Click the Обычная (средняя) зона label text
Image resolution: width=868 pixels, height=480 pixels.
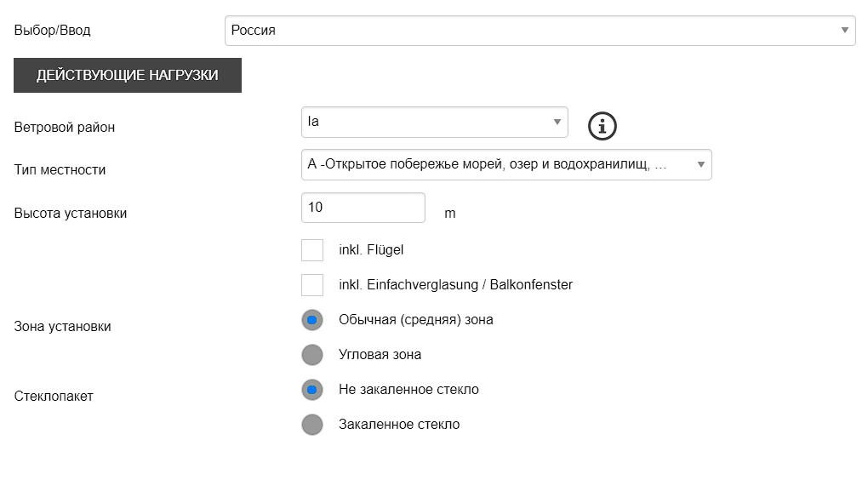click(x=416, y=320)
